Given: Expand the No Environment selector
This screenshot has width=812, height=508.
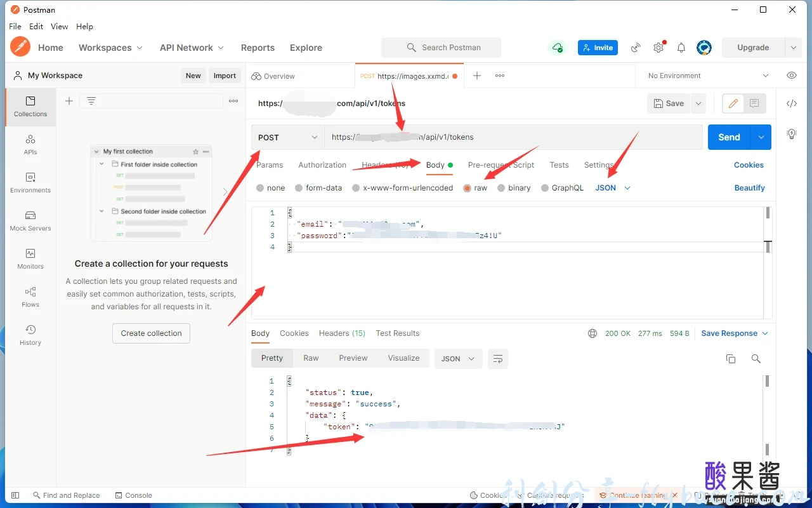Looking at the screenshot, I should [707, 76].
